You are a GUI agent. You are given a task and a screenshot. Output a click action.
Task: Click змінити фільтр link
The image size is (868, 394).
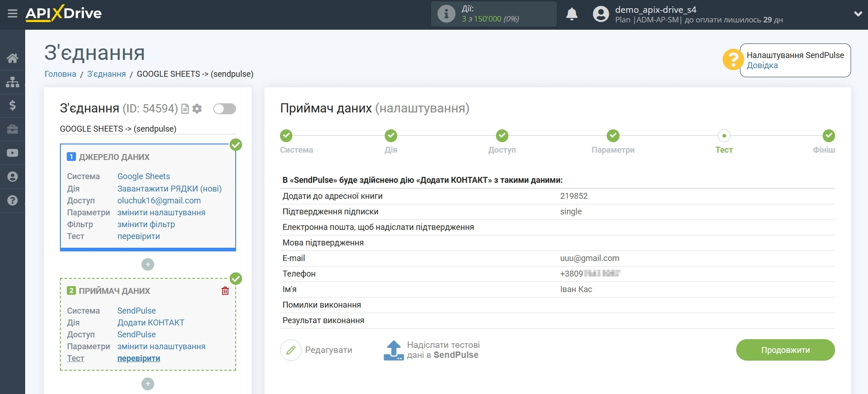tap(146, 224)
